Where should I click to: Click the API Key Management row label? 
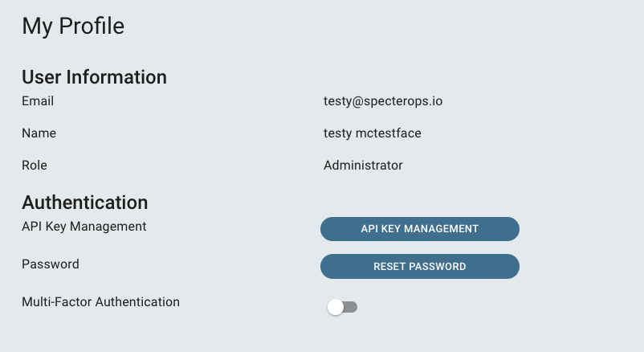[x=84, y=227]
